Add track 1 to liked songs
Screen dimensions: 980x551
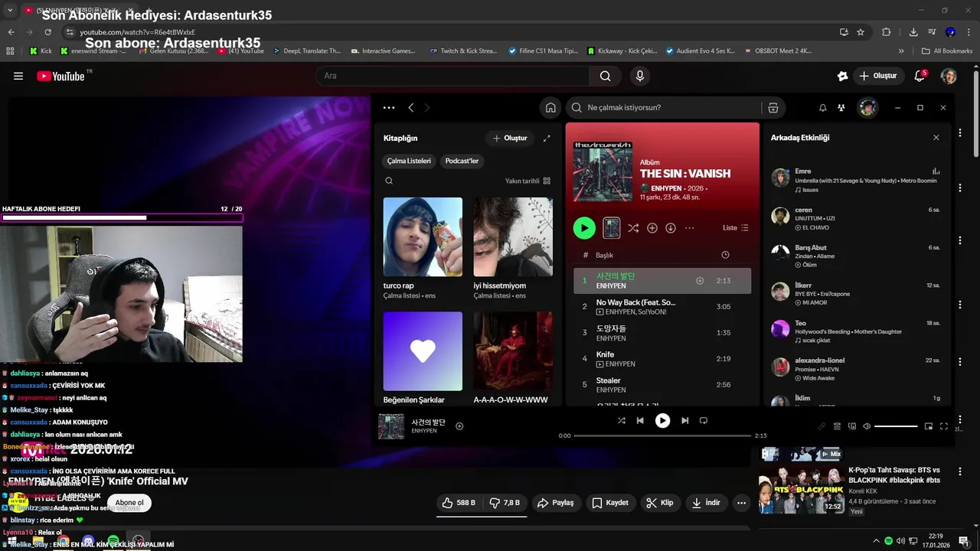(x=700, y=281)
